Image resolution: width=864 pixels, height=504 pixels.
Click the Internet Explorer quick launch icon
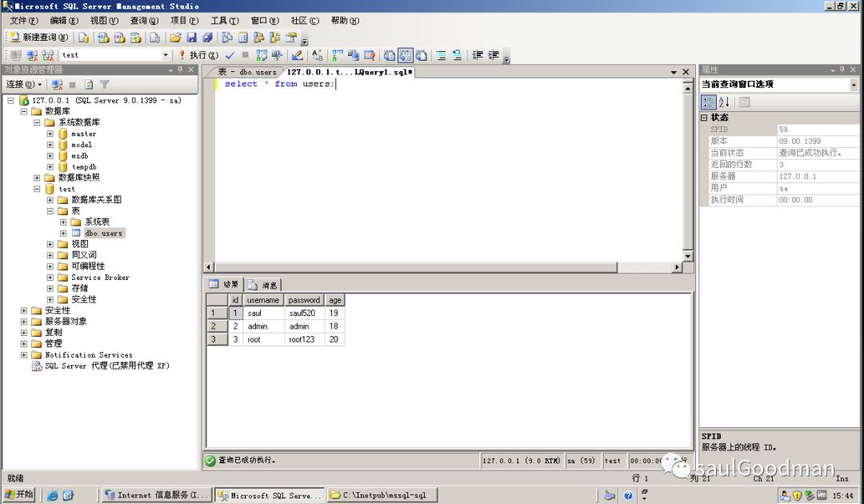52,495
